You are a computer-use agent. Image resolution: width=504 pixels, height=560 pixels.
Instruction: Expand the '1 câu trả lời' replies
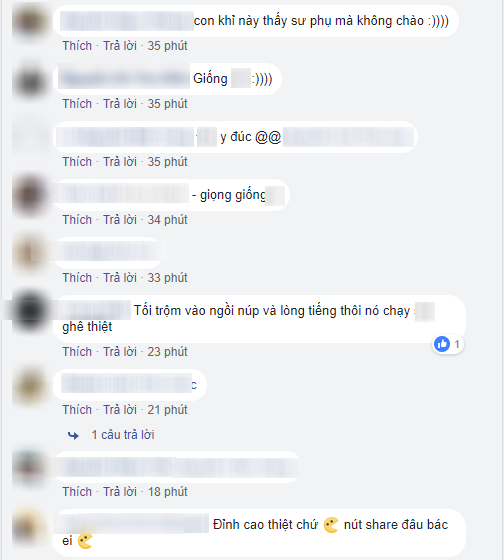pos(123,435)
